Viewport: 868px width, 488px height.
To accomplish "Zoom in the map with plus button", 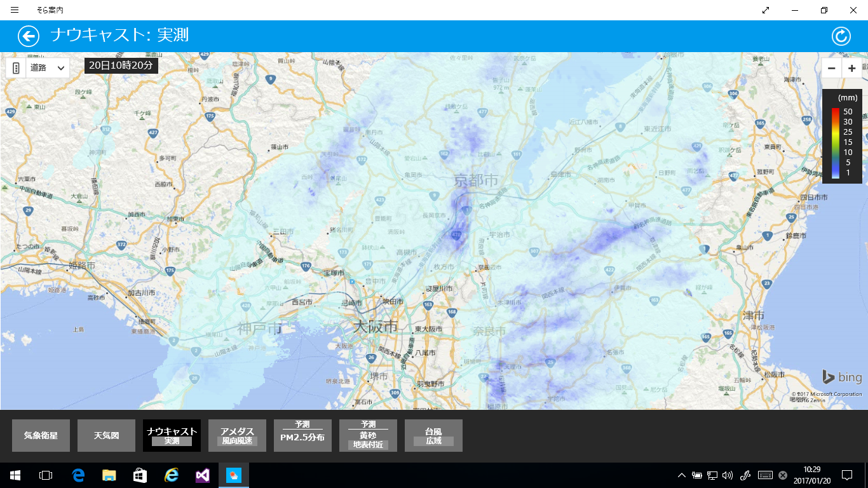I will pos(852,68).
